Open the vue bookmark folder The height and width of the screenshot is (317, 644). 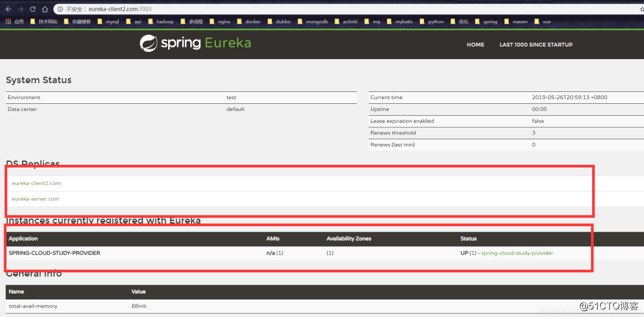coord(543,22)
